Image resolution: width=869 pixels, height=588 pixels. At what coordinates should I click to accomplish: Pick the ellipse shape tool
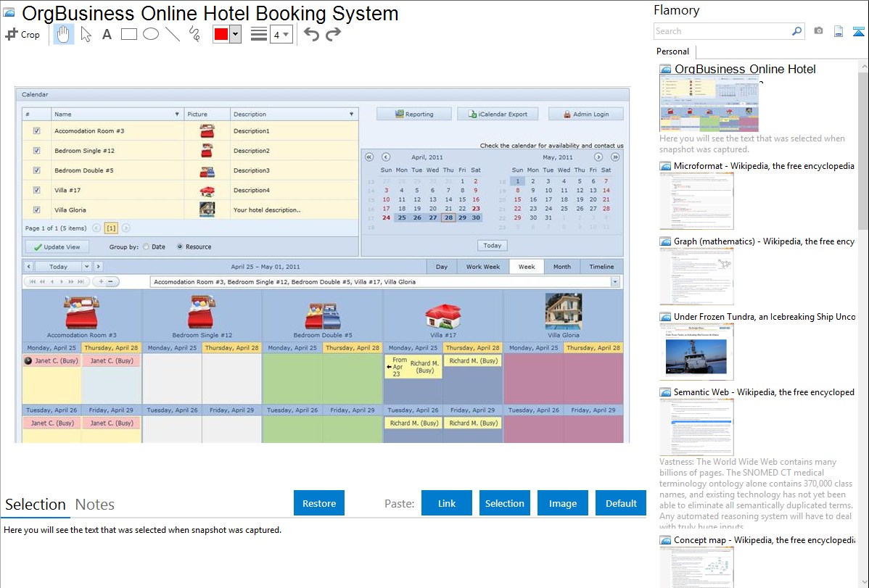(x=151, y=34)
